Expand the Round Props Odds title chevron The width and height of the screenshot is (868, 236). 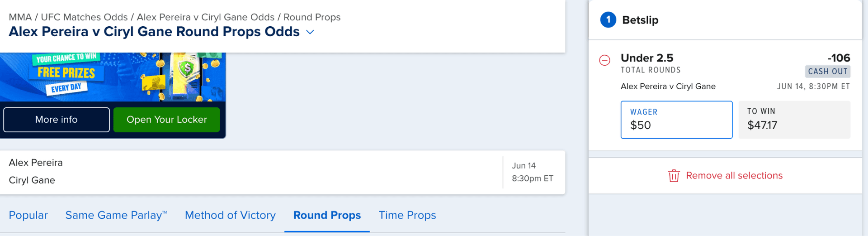(310, 32)
